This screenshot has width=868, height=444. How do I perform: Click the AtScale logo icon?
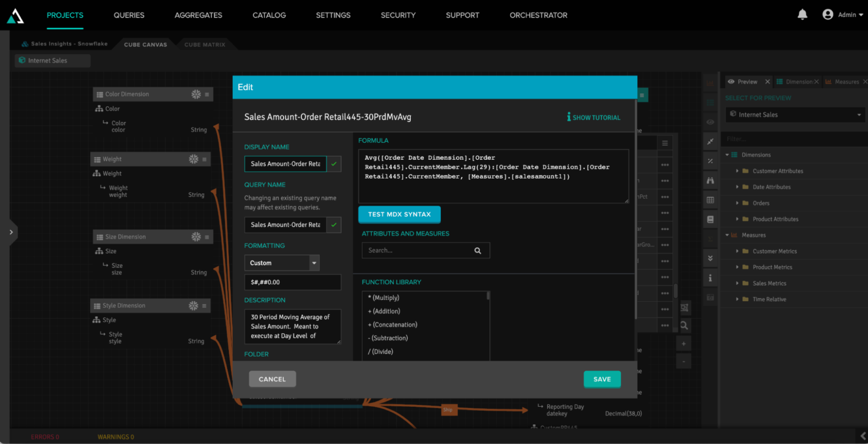pos(15,16)
